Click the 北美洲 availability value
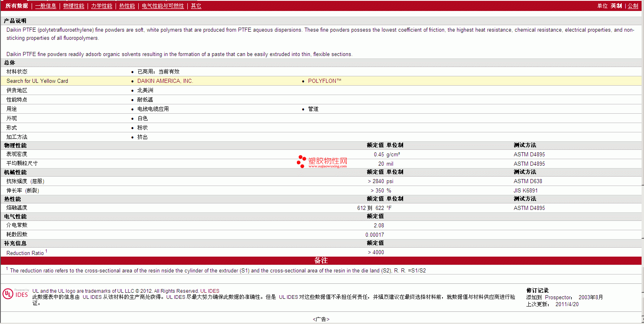Viewport: 644px width, 324px height. click(145, 90)
